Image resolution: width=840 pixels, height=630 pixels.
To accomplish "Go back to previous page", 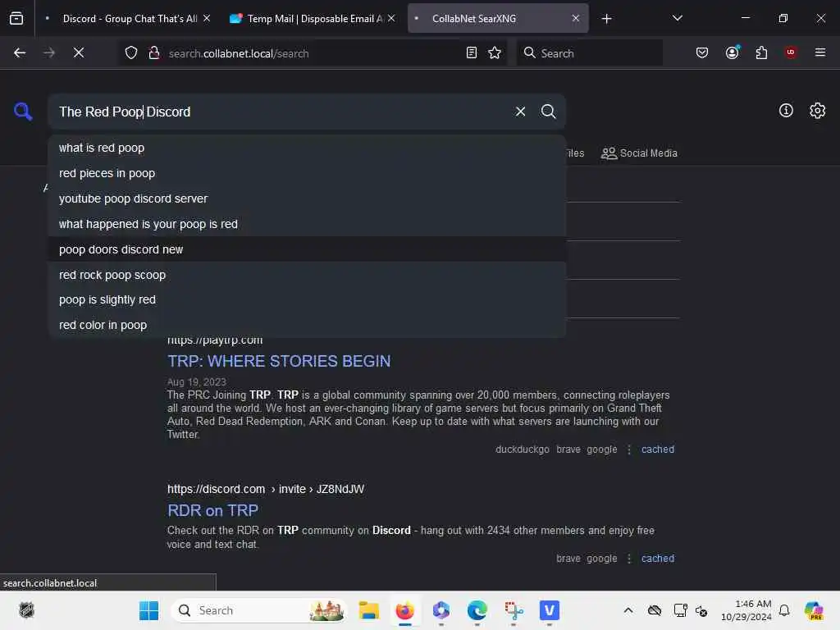I will point(20,52).
